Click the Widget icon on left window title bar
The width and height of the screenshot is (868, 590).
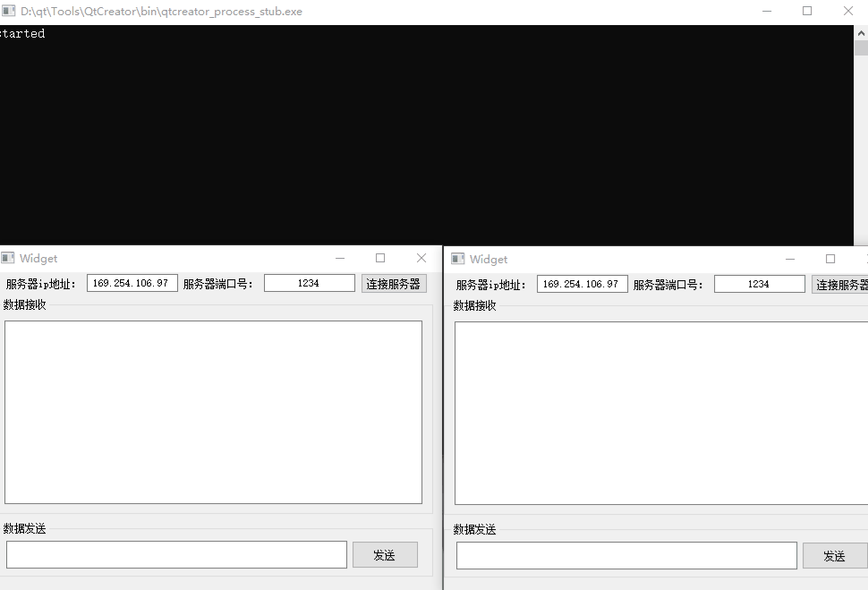coord(9,258)
